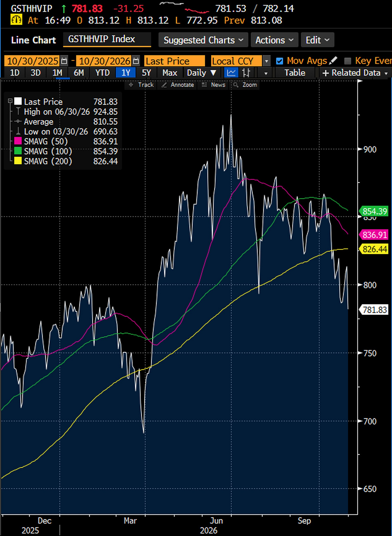Image resolution: width=392 pixels, height=536 pixels.
Task: Click the green SMAVG (100) color swatch
Action: click(18, 151)
